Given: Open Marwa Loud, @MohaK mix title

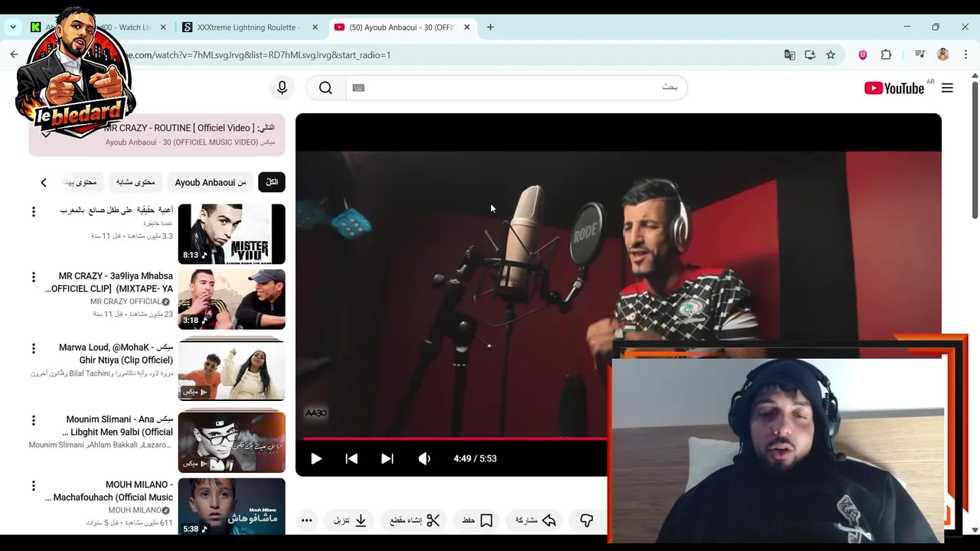Looking at the screenshot, I should 116,354.
